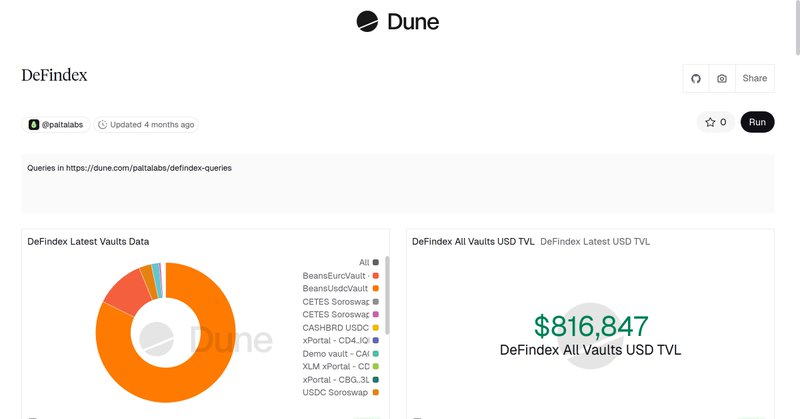The image size is (800, 419).
Task: Toggle the All legend swatch
Action: click(x=376, y=262)
